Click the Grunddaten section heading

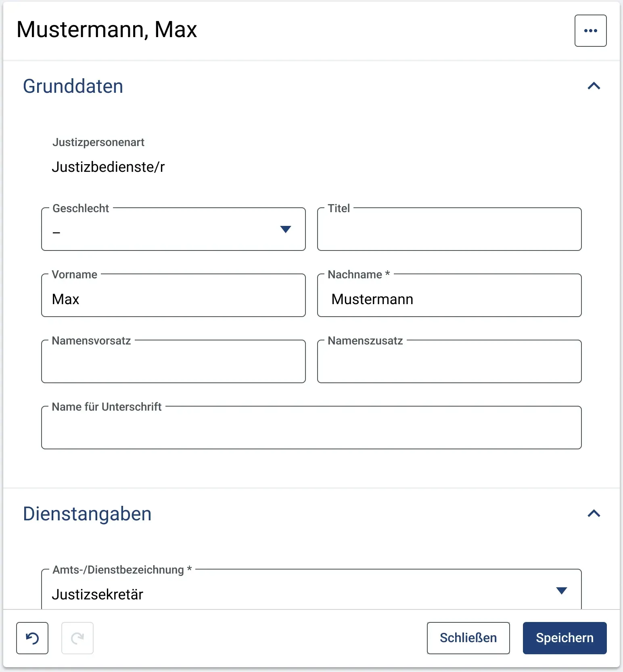pos(73,86)
